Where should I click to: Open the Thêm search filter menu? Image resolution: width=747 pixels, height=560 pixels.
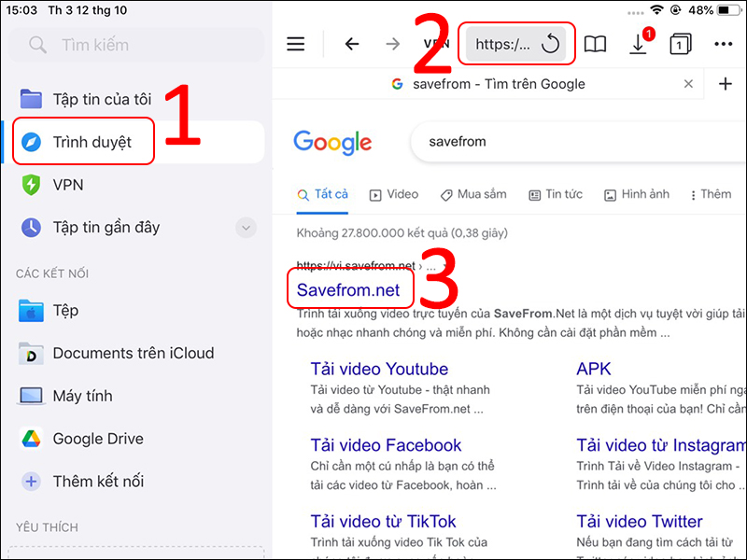711,194
